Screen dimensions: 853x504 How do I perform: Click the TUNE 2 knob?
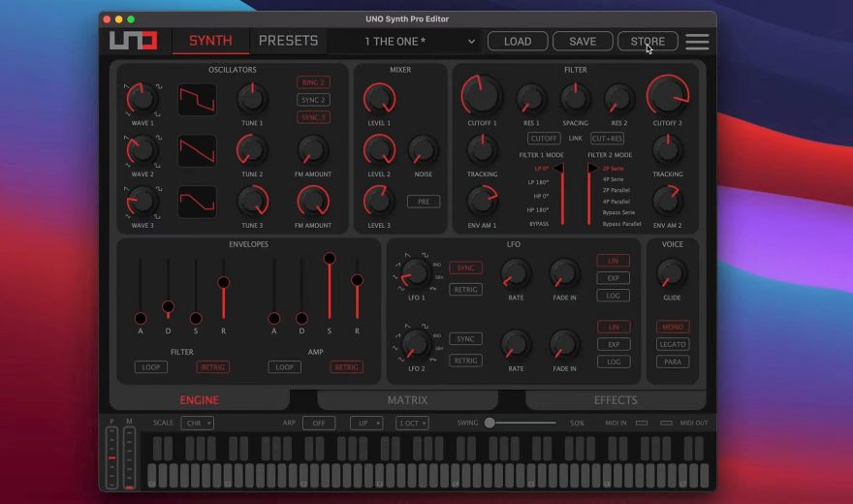(x=252, y=150)
